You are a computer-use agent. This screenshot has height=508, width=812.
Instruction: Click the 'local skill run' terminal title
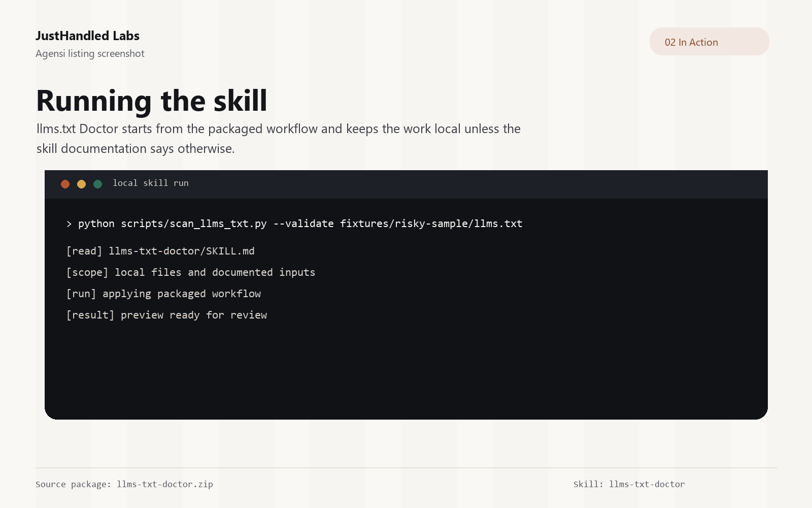tap(151, 183)
